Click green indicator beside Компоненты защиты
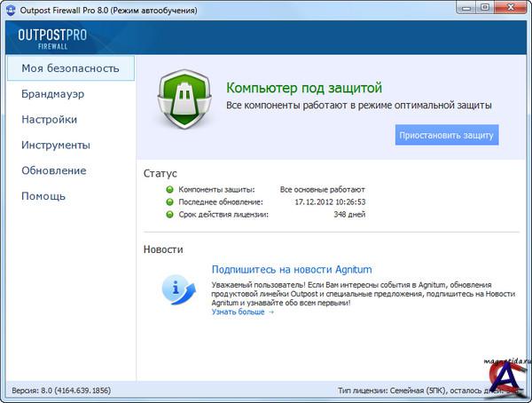The width and height of the screenshot is (532, 403). pyautogui.click(x=169, y=189)
